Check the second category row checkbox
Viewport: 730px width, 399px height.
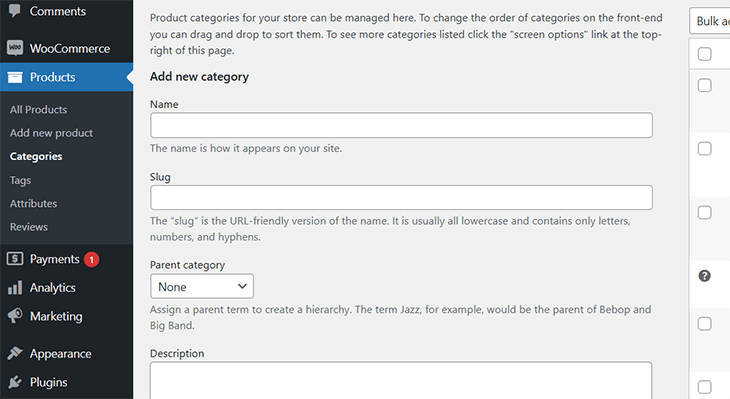[704, 149]
